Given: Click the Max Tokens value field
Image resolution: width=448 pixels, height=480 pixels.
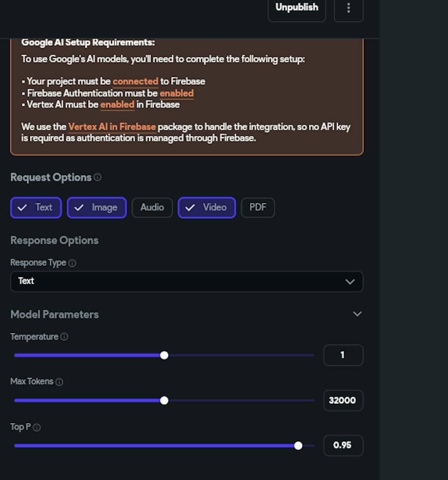Looking at the screenshot, I should pos(343,400).
